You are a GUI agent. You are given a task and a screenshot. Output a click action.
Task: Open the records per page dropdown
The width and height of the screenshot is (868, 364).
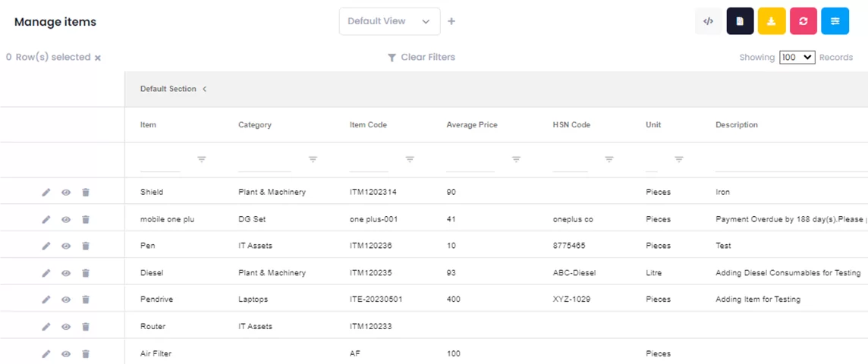point(797,58)
